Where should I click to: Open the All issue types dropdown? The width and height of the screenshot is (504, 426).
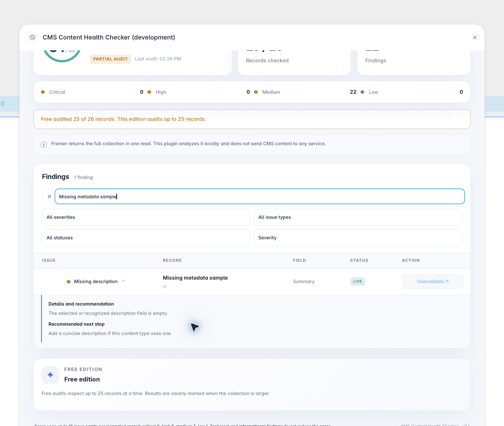point(358,217)
